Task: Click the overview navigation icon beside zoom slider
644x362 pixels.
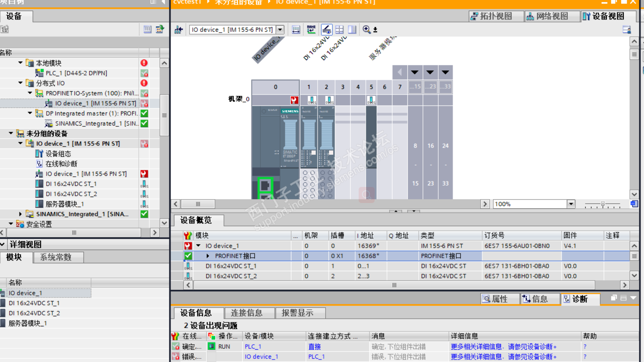Action: coord(634,204)
